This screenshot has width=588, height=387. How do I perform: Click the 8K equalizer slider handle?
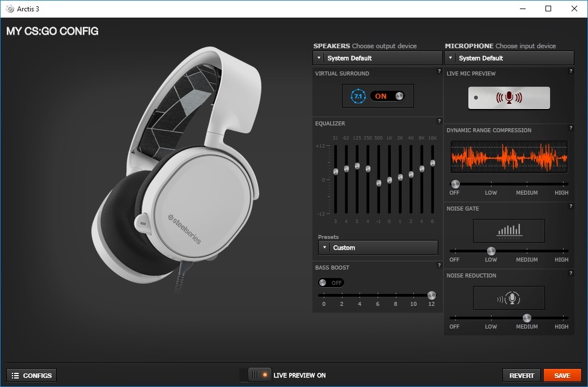[x=422, y=169]
